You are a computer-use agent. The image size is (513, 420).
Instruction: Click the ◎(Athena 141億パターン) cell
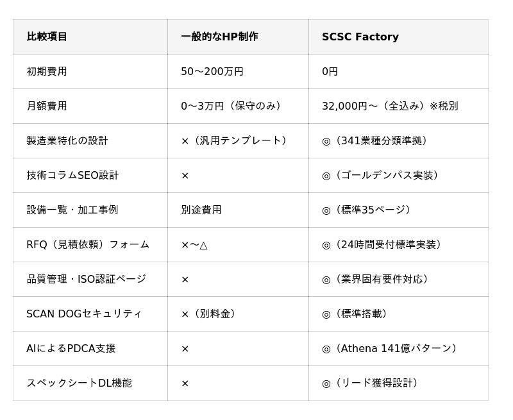(391, 348)
